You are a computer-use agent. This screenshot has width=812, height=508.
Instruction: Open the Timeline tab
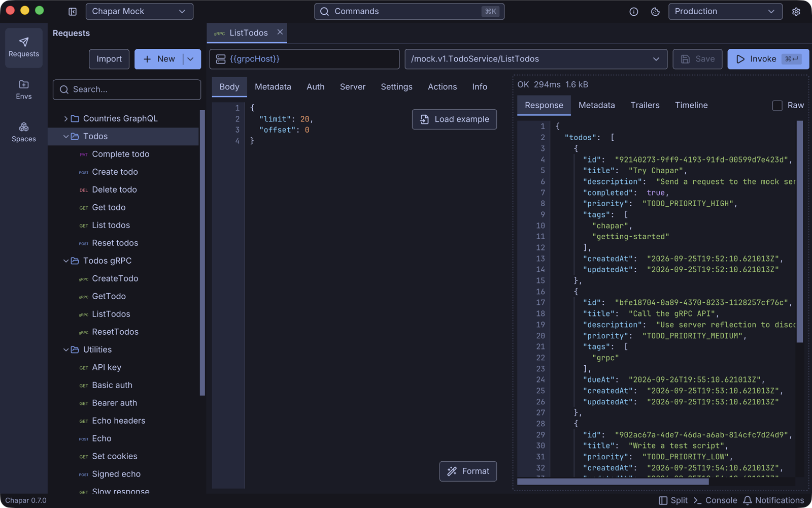click(x=691, y=105)
